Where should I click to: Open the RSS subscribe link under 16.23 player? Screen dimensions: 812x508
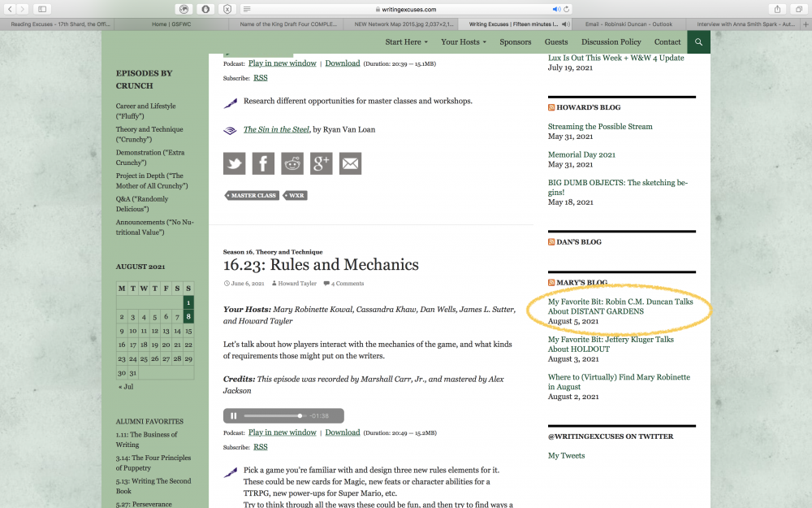click(x=261, y=447)
